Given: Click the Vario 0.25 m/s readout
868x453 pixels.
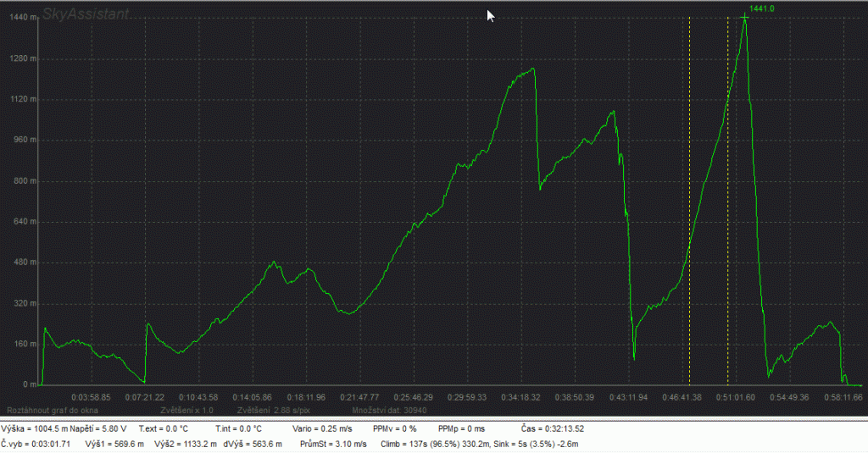Looking at the screenshot, I should 320,428.
